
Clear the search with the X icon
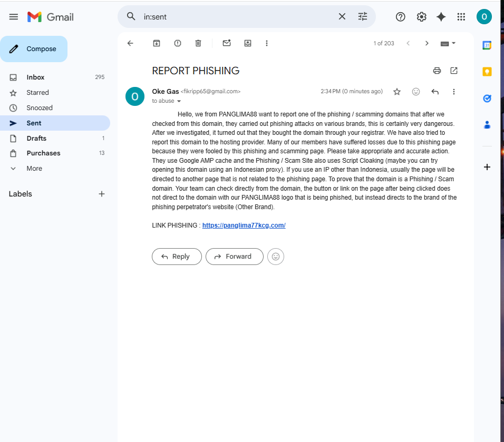coord(342,16)
